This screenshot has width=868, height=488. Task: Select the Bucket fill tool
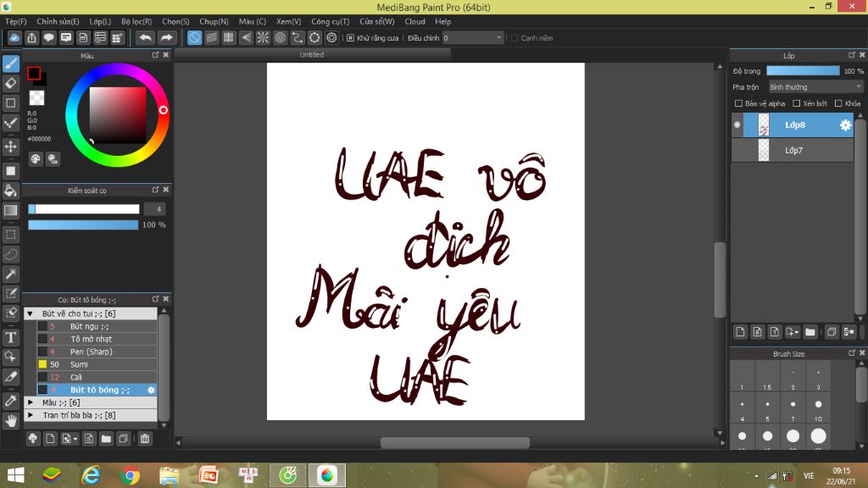pyautogui.click(x=10, y=191)
